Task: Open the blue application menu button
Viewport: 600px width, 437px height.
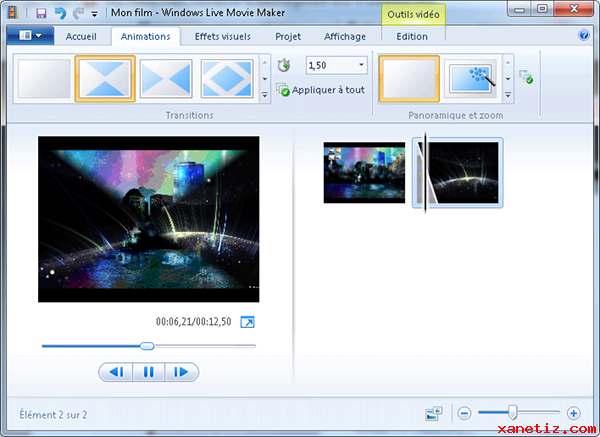Action: 30,36
